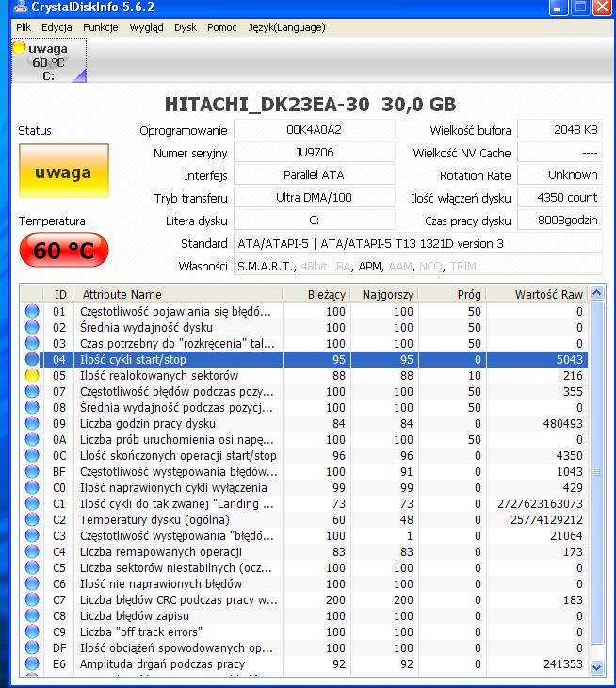Select the C: drive tab

coord(49,60)
